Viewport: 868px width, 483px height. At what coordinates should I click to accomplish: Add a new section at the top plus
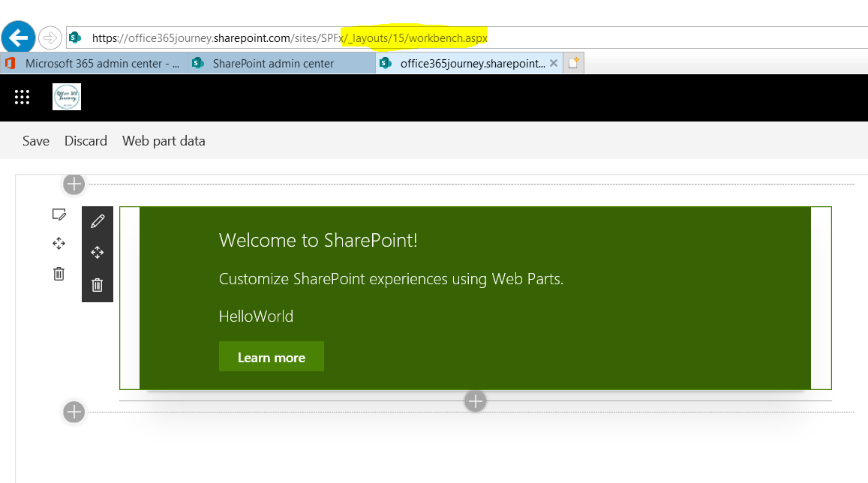pos(74,184)
